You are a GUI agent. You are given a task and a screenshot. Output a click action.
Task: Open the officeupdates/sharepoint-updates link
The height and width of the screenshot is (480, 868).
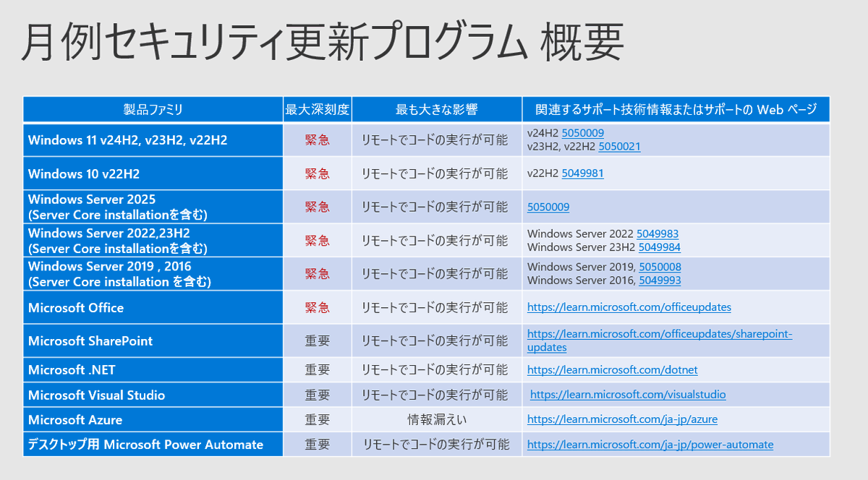coord(660,340)
